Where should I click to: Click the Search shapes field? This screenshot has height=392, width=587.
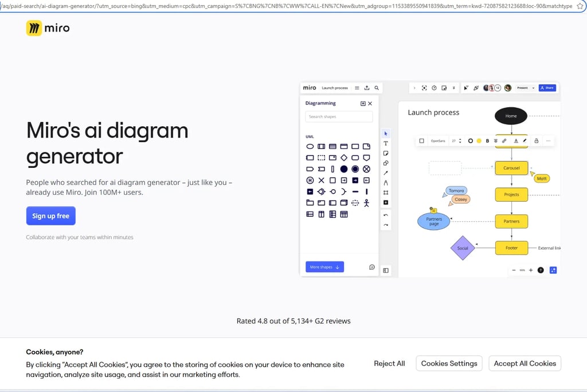point(339,117)
